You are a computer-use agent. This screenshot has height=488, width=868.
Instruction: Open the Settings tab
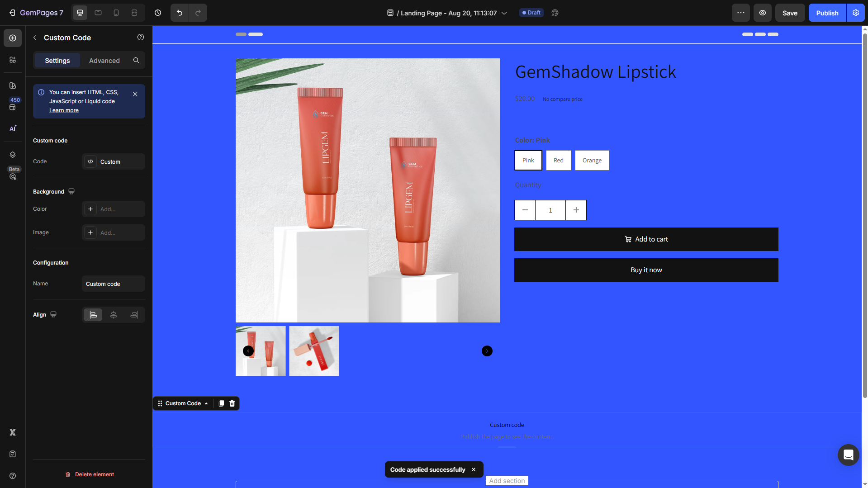(x=57, y=61)
